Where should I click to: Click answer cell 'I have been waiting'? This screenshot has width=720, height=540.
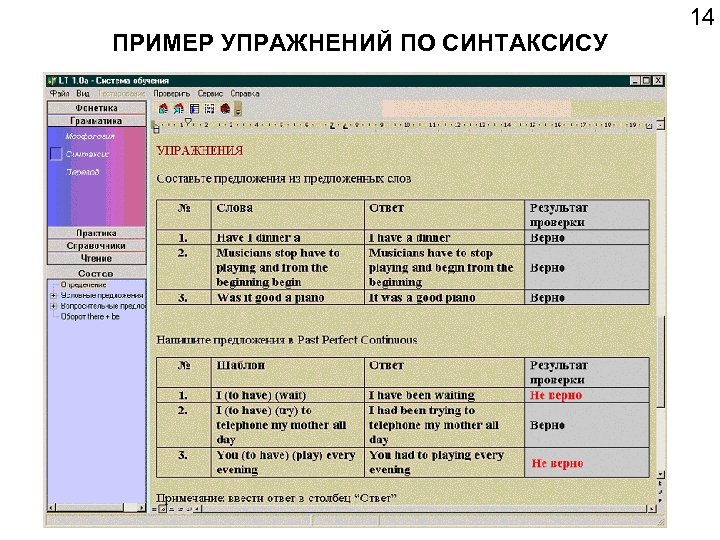444,395
